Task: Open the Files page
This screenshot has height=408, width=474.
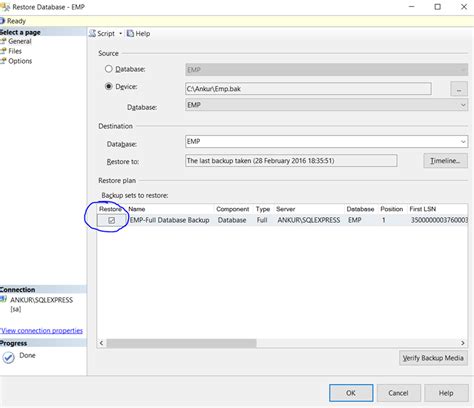Action: (15, 51)
